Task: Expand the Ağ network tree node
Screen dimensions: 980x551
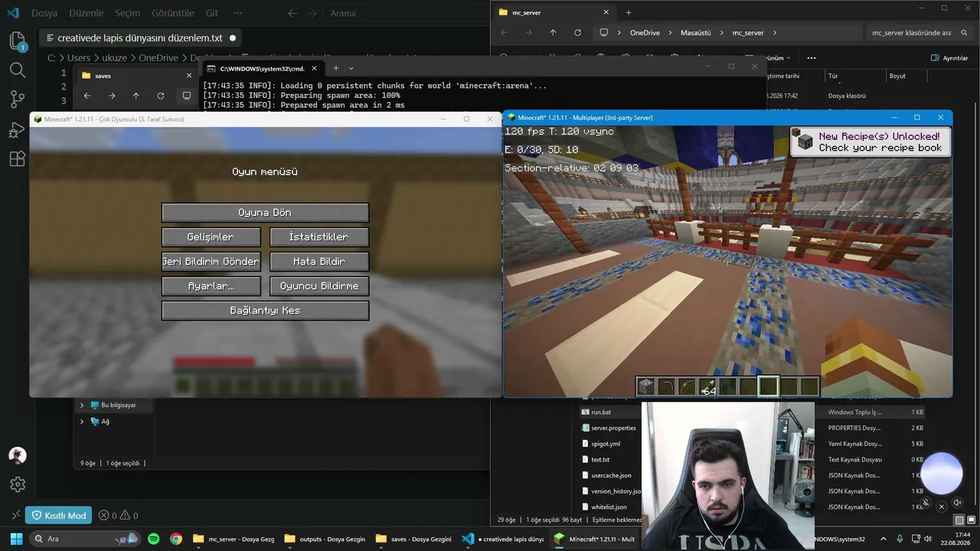Action: click(82, 421)
